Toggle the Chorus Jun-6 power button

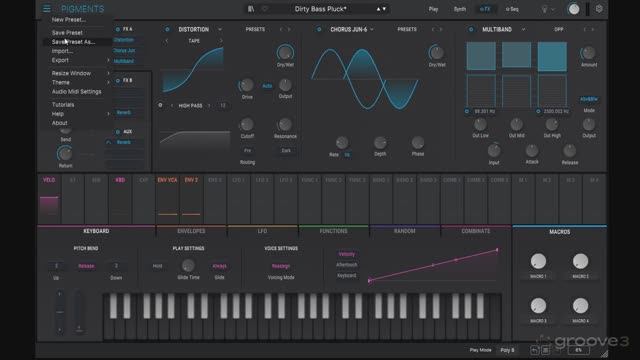point(319,29)
